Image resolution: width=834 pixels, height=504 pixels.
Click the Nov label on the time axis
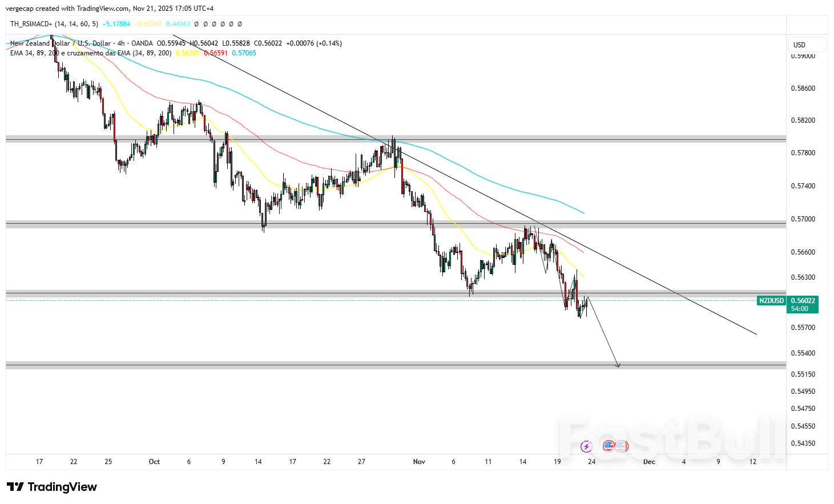pyautogui.click(x=419, y=462)
